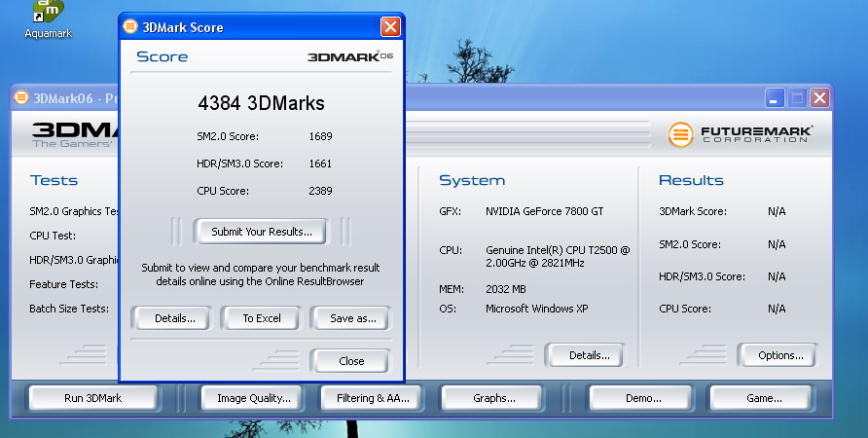Click the Results CPU Score: label
Viewport: 868px width, 438px height.
[685, 309]
